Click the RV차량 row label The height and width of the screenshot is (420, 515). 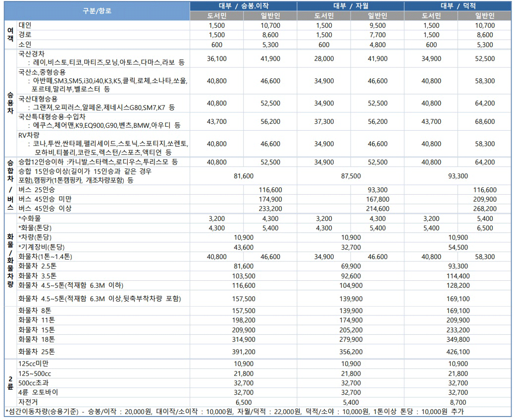click(29, 135)
